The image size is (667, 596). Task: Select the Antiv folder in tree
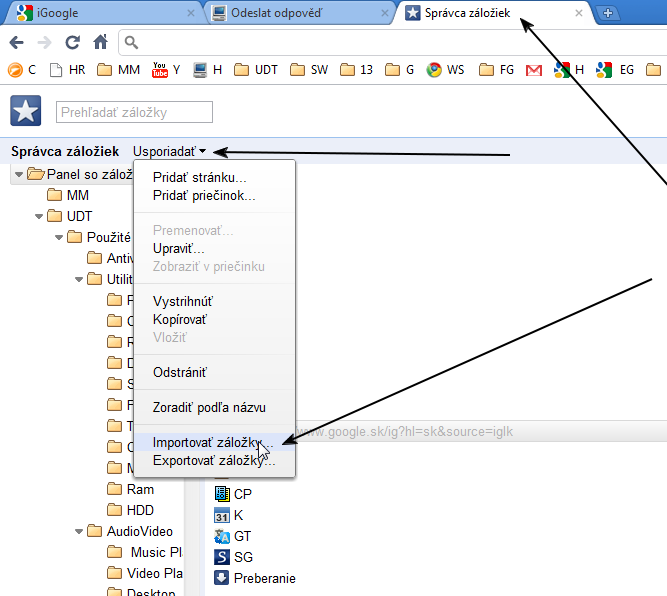pos(110,258)
